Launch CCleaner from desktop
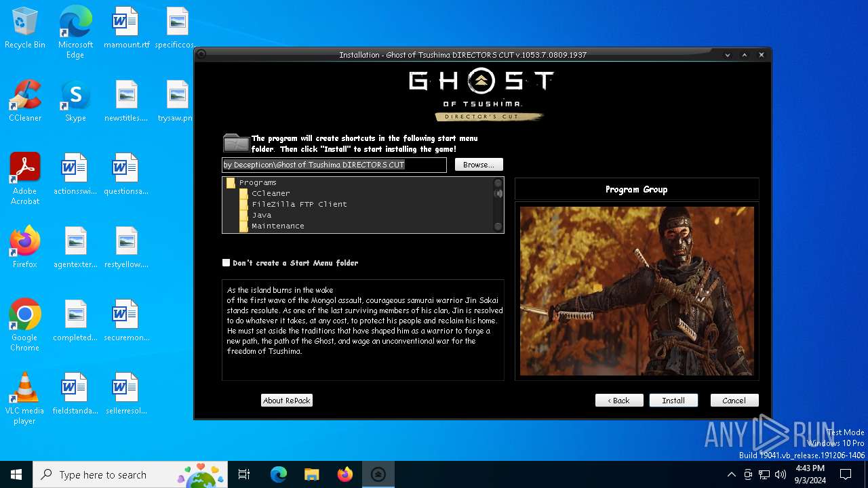Screen dimensions: 868x488 (x=25, y=102)
